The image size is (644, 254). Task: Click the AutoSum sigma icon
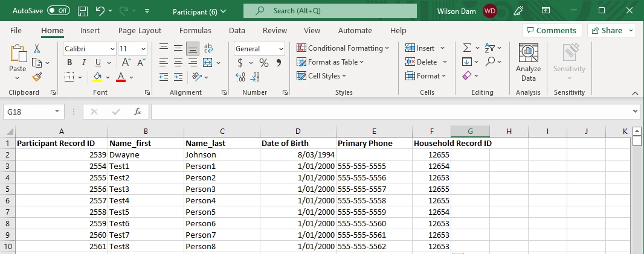(467, 48)
